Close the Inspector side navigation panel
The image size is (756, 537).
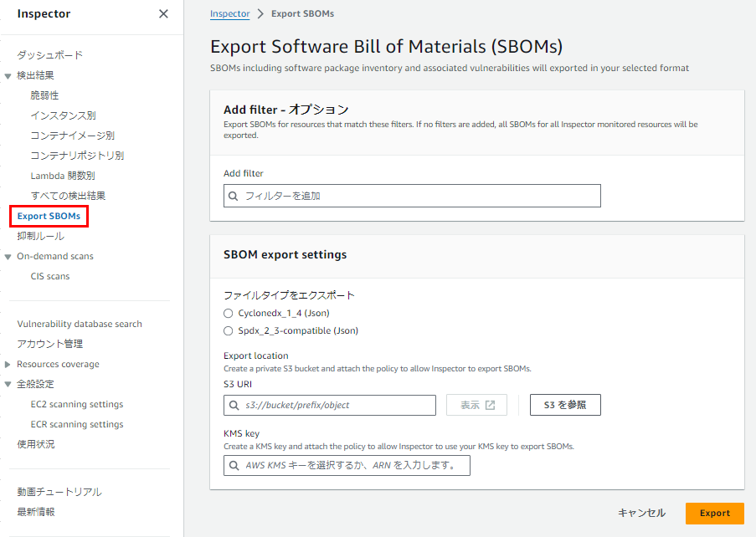(163, 14)
